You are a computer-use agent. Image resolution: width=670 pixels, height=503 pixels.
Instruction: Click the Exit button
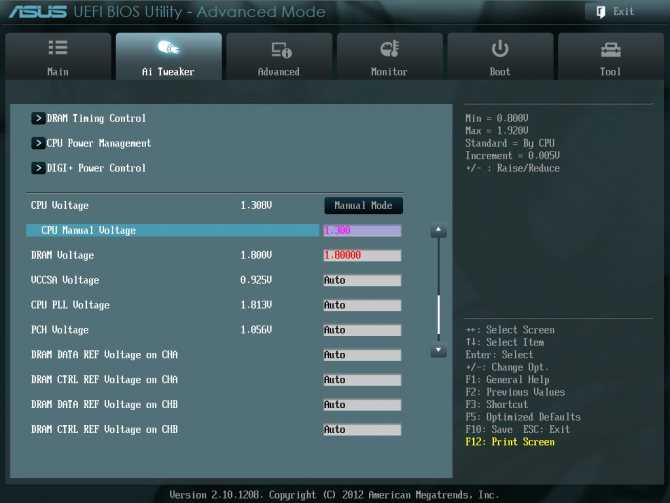pos(616,12)
